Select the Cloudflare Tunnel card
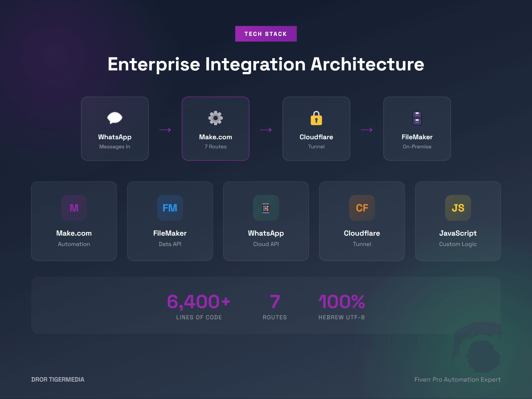This screenshot has width=532, height=399. coord(316,128)
